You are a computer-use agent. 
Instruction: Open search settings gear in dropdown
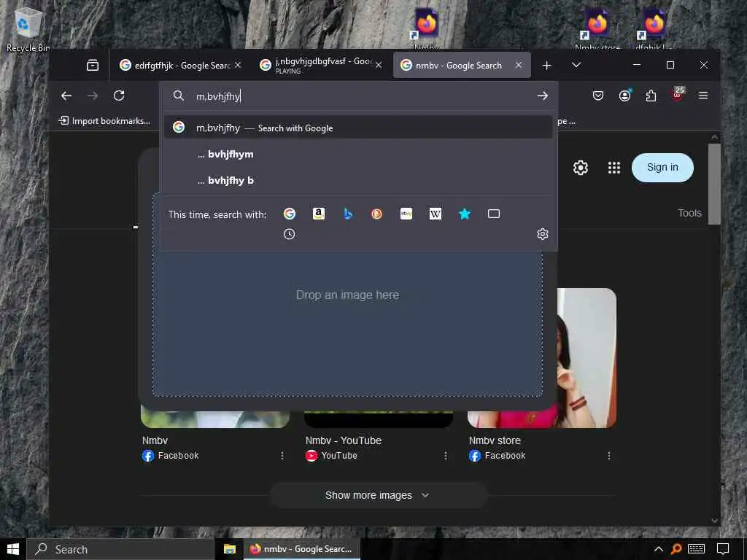542,234
